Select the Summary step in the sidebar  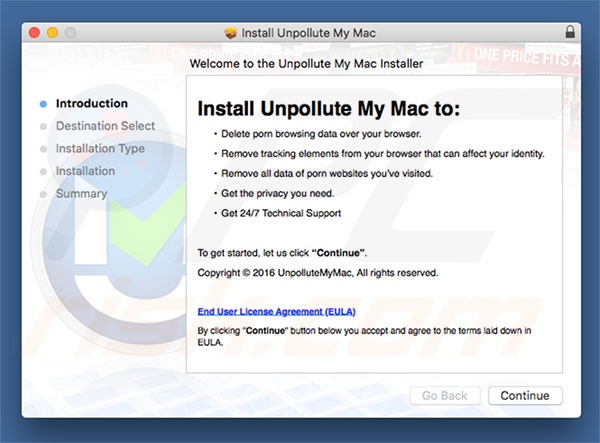(x=81, y=194)
